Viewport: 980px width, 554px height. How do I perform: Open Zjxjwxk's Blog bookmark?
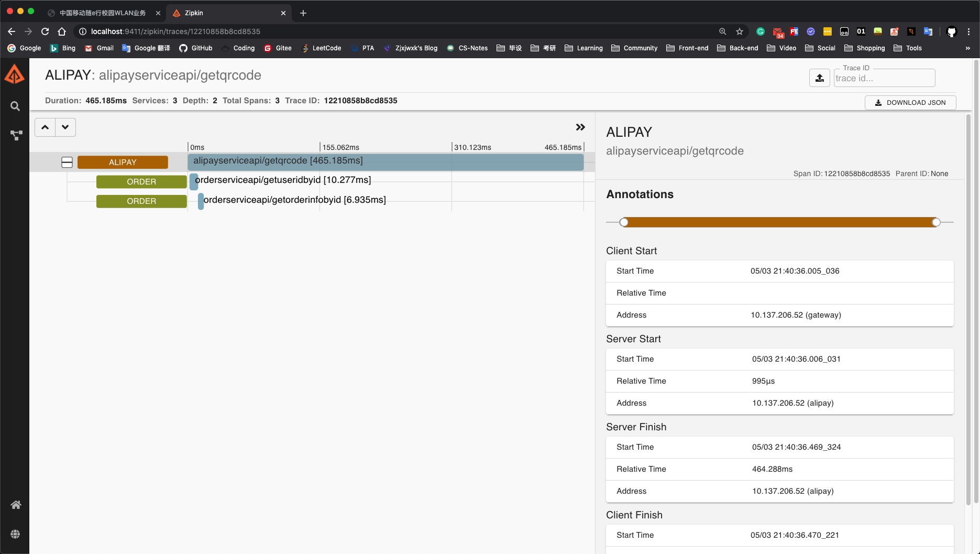point(411,48)
